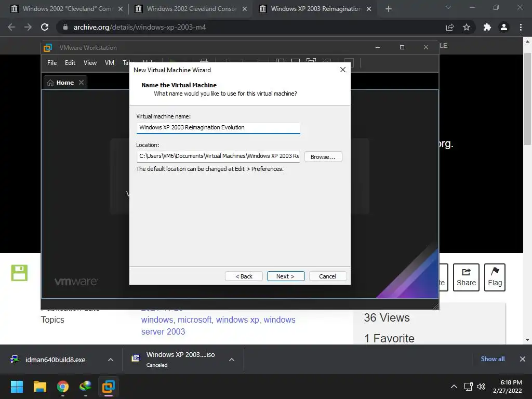This screenshot has height=399, width=532.
Task: Click the 1 Favorite count text
Action: coord(389,338)
